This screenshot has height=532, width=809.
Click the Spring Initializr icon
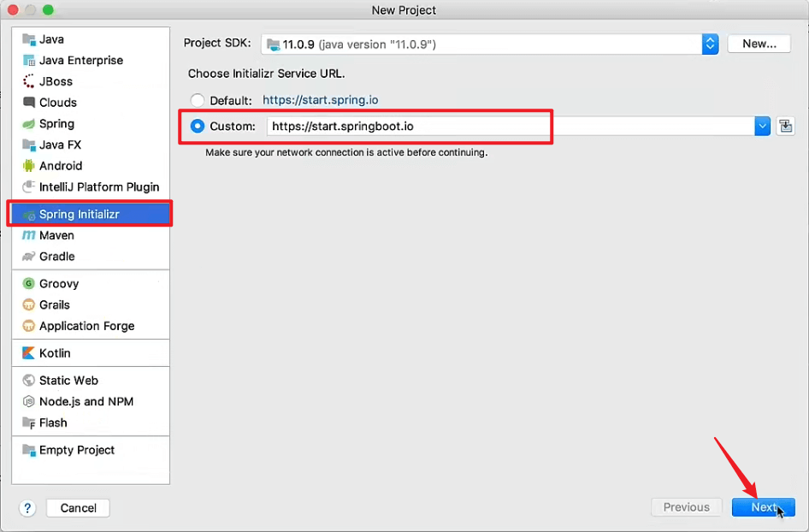click(x=29, y=215)
